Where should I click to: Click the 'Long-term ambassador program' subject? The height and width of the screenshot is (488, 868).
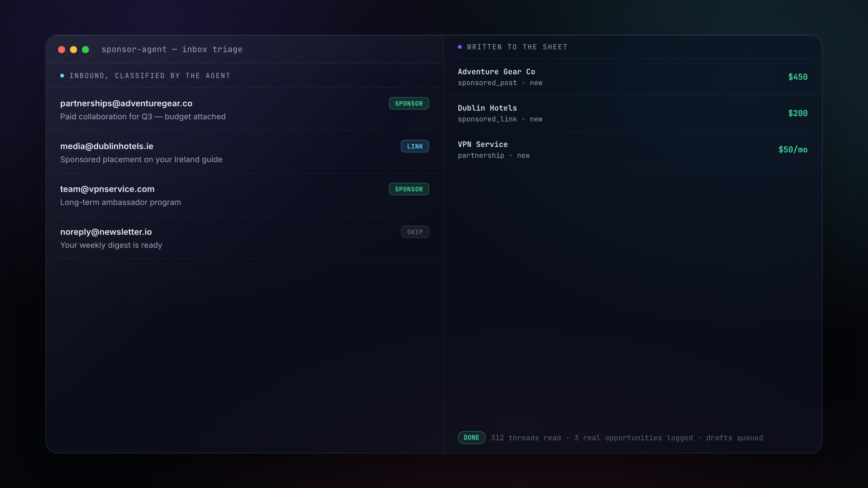pos(121,202)
